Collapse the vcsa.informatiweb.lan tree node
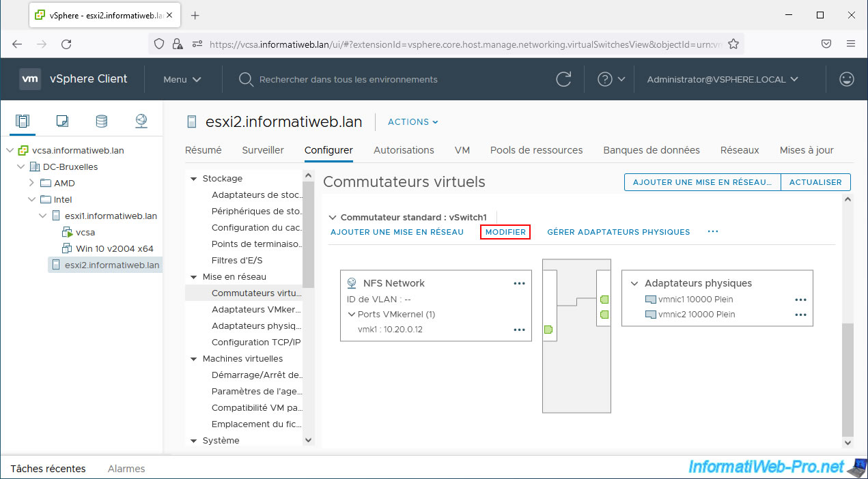Image resolution: width=868 pixels, height=479 pixels. 10,150
